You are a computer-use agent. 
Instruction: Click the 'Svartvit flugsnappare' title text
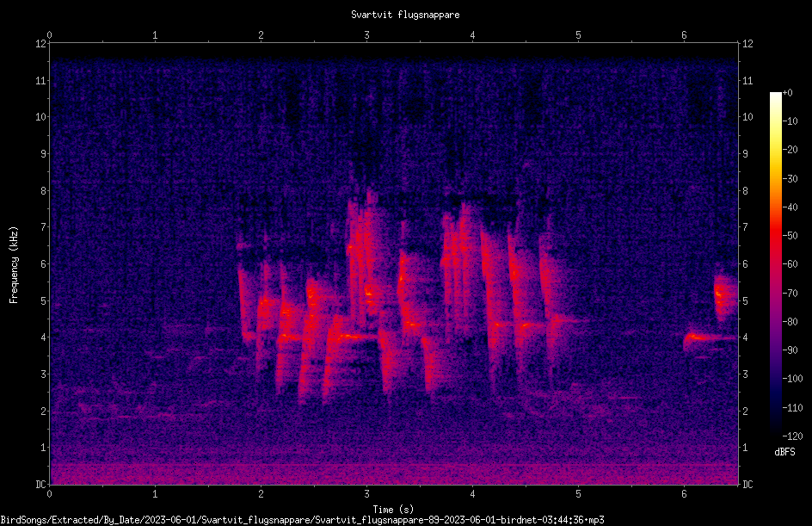(x=405, y=15)
